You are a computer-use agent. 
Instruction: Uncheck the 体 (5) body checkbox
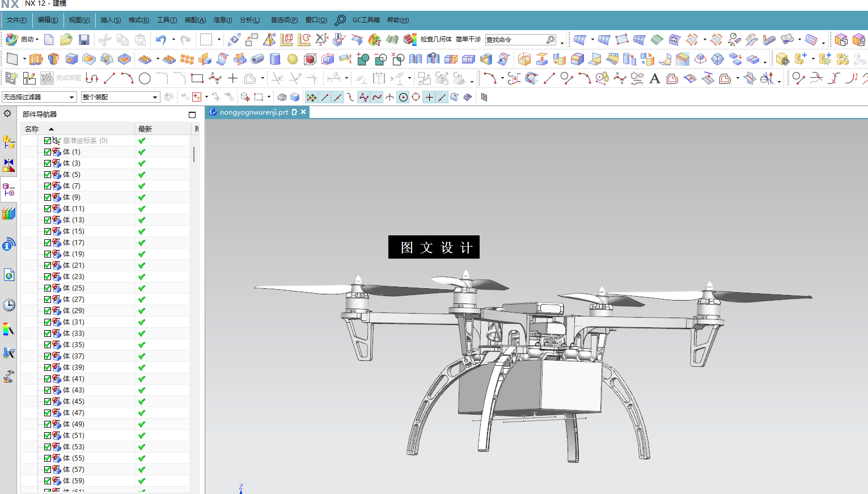pos(48,175)
